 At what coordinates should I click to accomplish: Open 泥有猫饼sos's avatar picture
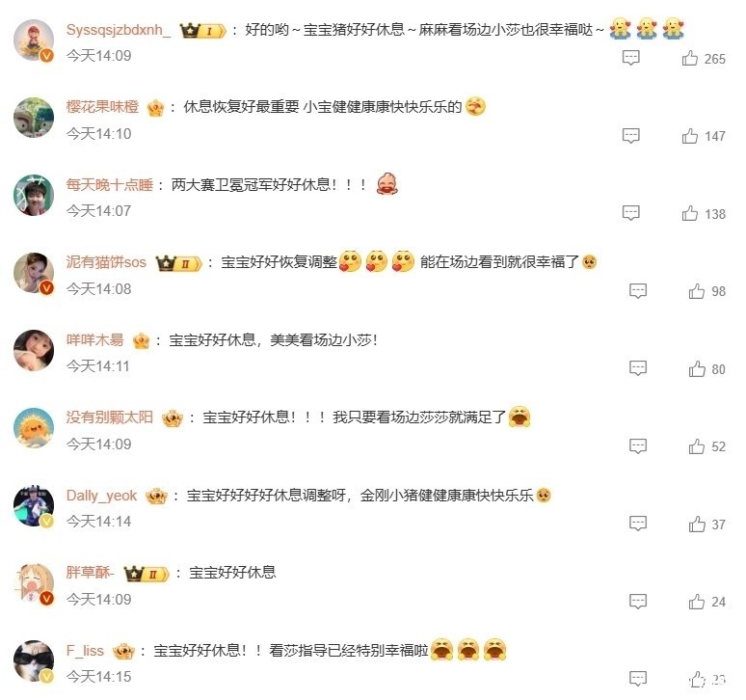(34, 273)
